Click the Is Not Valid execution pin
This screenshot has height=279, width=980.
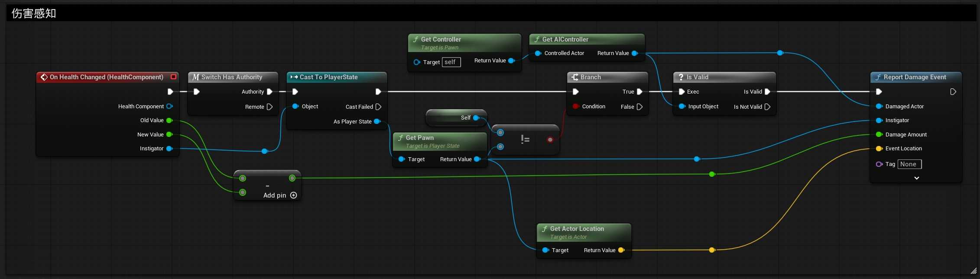tap(767, 107)
